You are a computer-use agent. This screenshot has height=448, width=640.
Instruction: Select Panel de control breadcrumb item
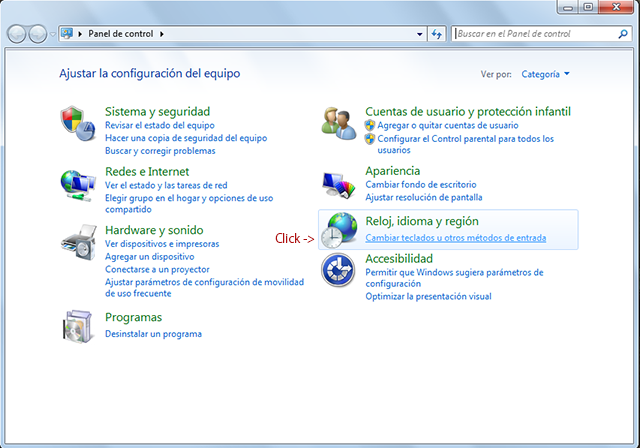tap(121, 34)
